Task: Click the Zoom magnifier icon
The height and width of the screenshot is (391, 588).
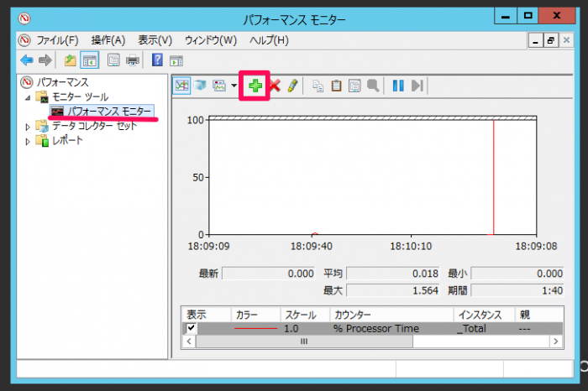Action: [373, 86]
